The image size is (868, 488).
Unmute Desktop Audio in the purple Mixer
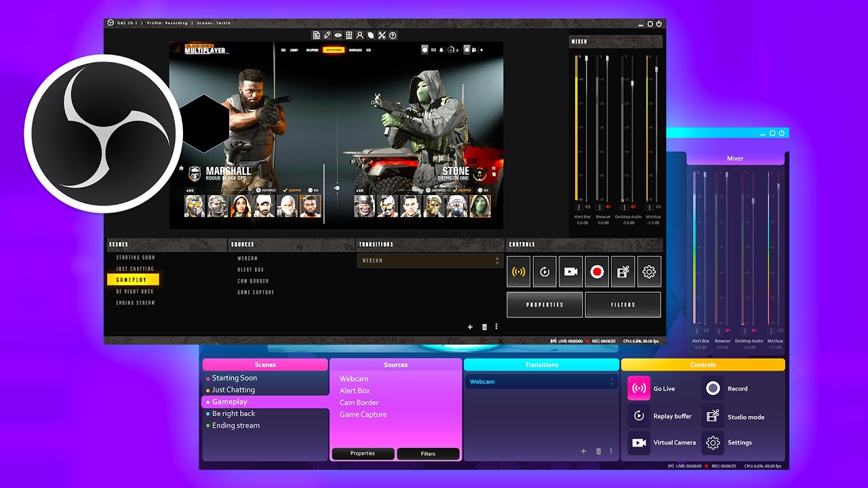tap(753, 330)
